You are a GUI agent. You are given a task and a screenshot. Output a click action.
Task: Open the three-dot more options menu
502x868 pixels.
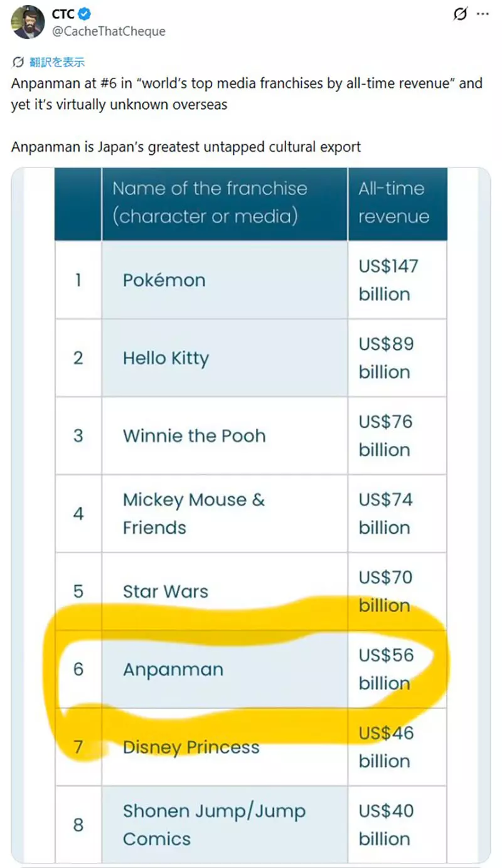[x=483, y=14]
